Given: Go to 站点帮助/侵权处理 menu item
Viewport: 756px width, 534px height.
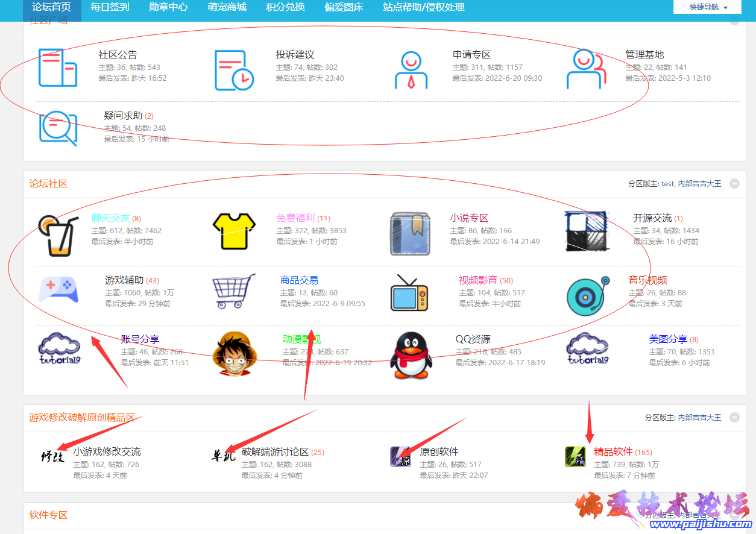Looking at the screenshot, I should 424,7.
